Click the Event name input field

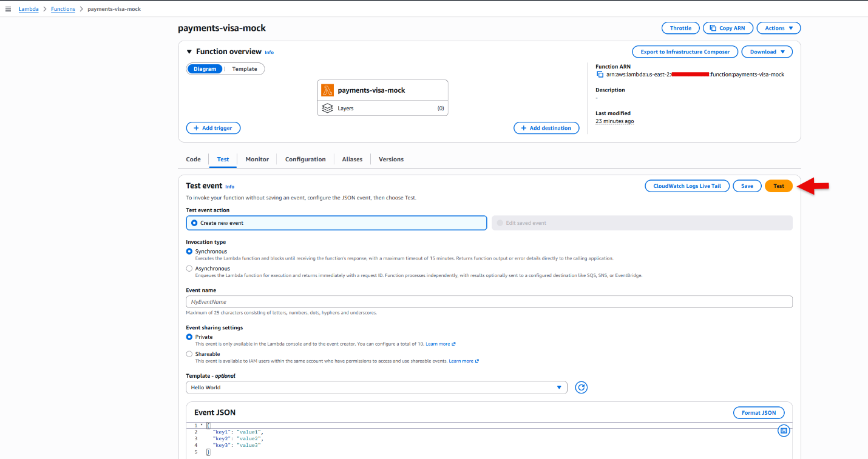489,302
